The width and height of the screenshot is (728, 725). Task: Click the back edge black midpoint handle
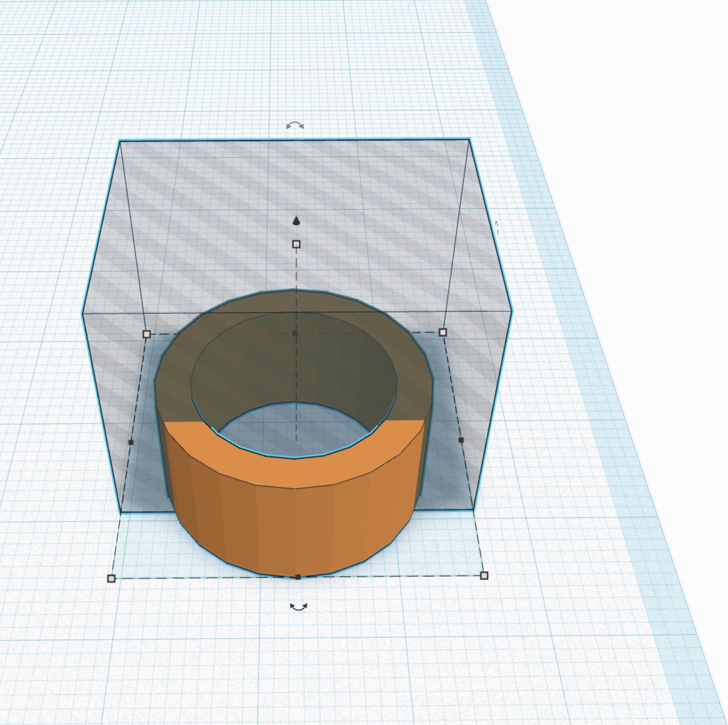295,333
